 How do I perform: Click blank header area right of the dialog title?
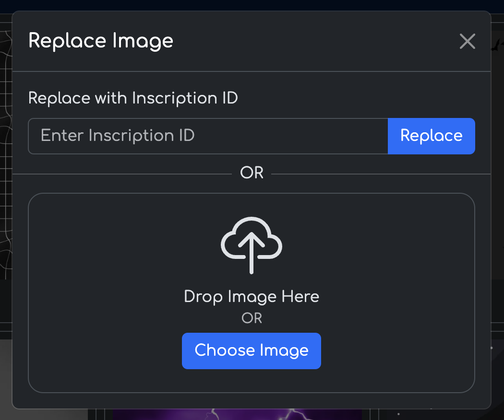312,41
